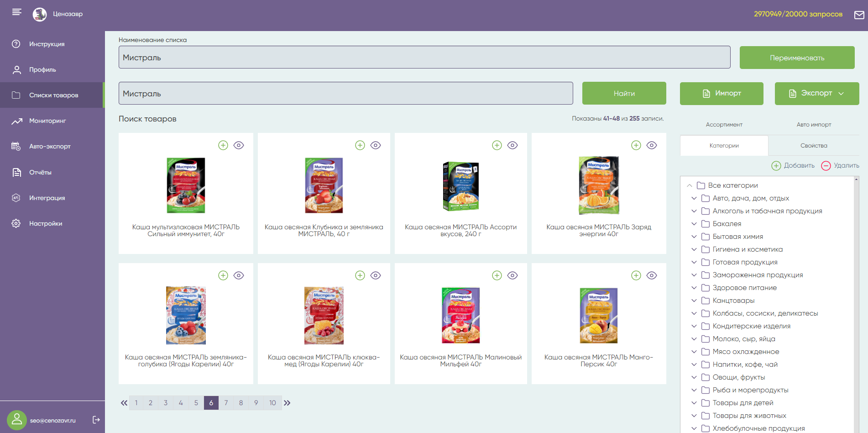Click the Бакалея folder icon

(706, 224)
